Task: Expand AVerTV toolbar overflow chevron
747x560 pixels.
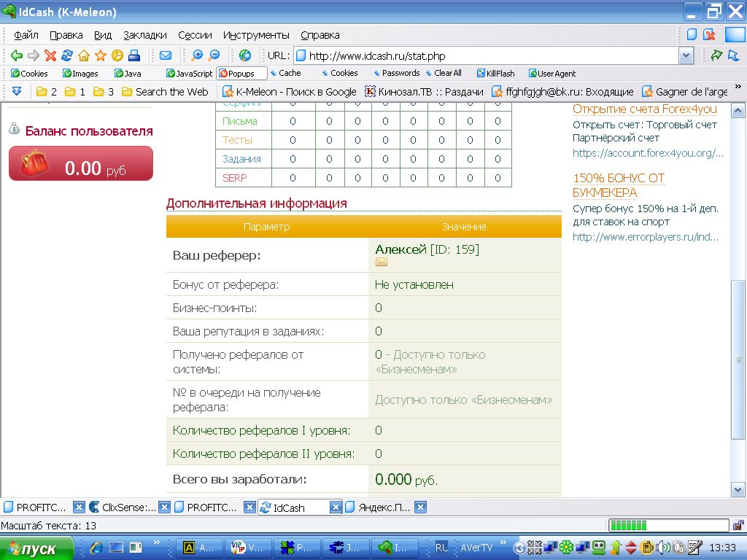Action: [x=503, y=542]
